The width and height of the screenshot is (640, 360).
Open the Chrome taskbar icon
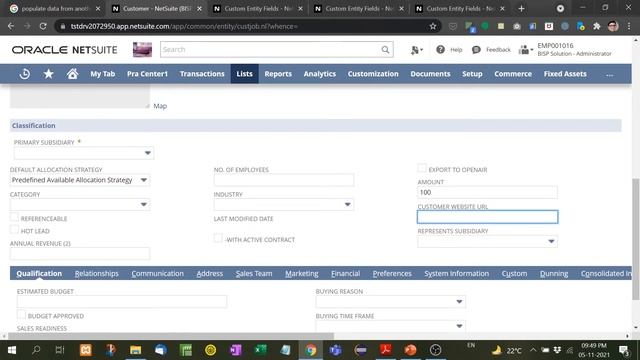click(311, 350)
